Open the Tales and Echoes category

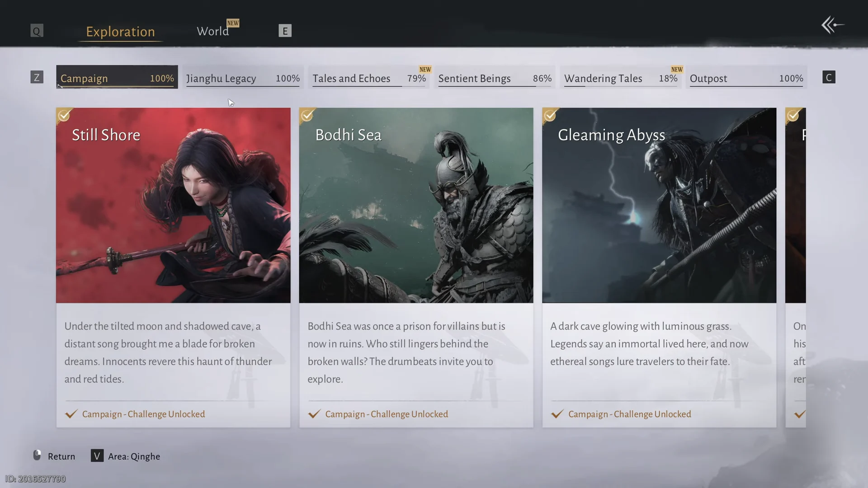369,78
